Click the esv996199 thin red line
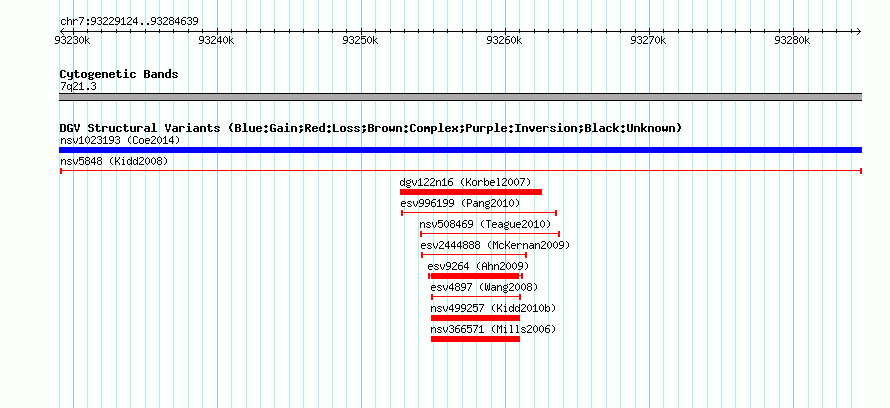Viewport: 890px width, 408px height. pos(479,213)
